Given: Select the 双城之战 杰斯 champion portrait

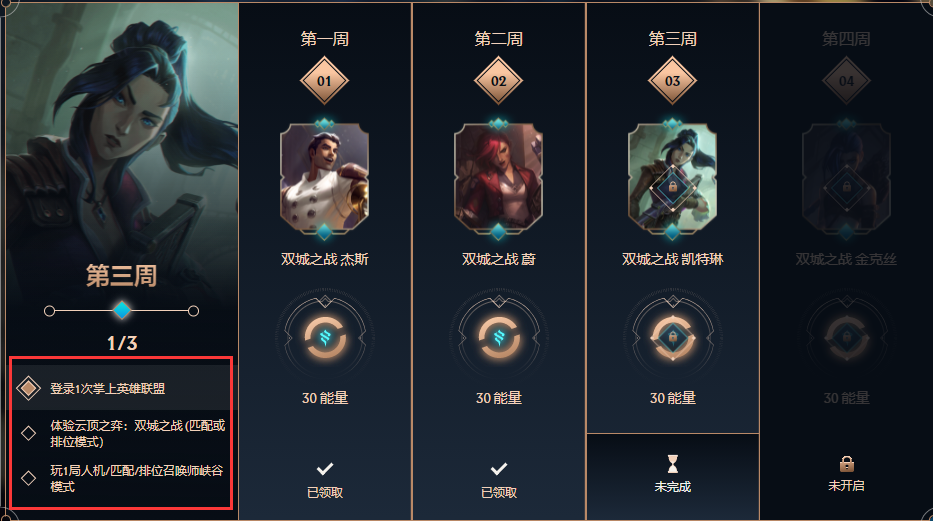Looking at the screenshot, I should pyautogui.click(x=324, y=178).
